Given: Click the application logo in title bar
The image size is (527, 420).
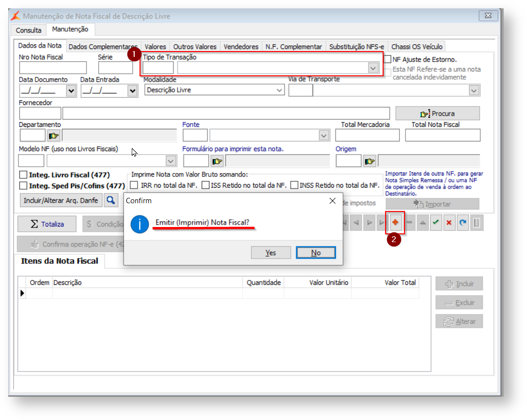Looking at the screenshot, I should click(x=16, y=16).
